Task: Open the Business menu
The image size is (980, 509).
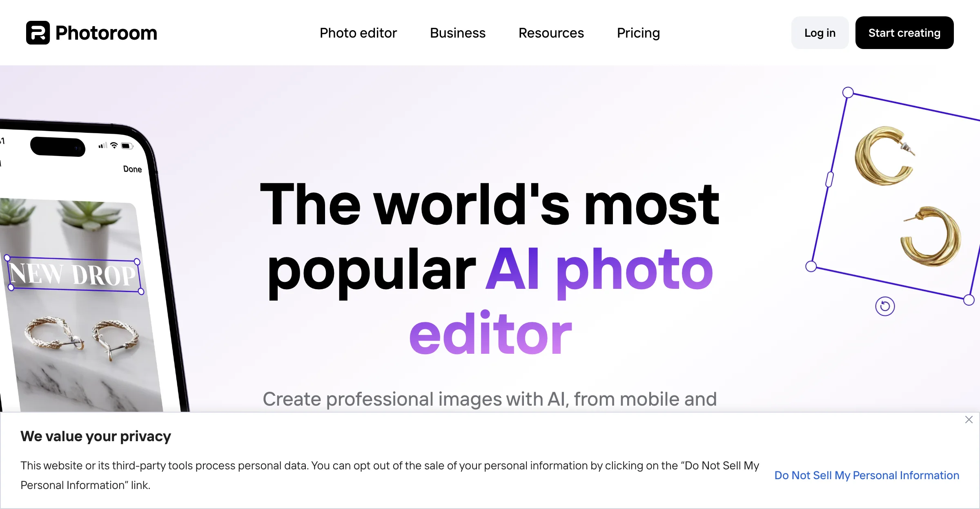Action: tap(458, 32)
